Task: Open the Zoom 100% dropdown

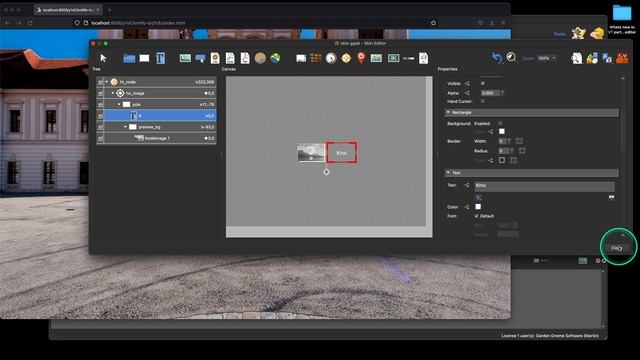Action: tap(547, 58)
